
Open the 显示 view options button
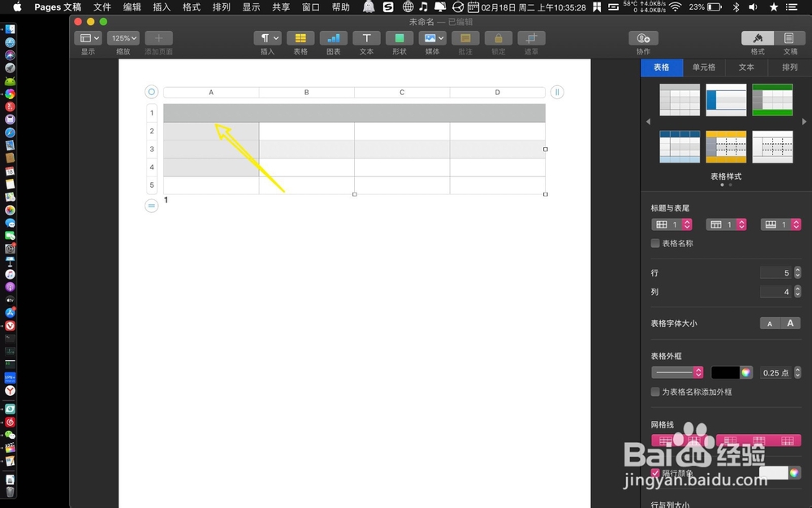[x=88, y=38]
